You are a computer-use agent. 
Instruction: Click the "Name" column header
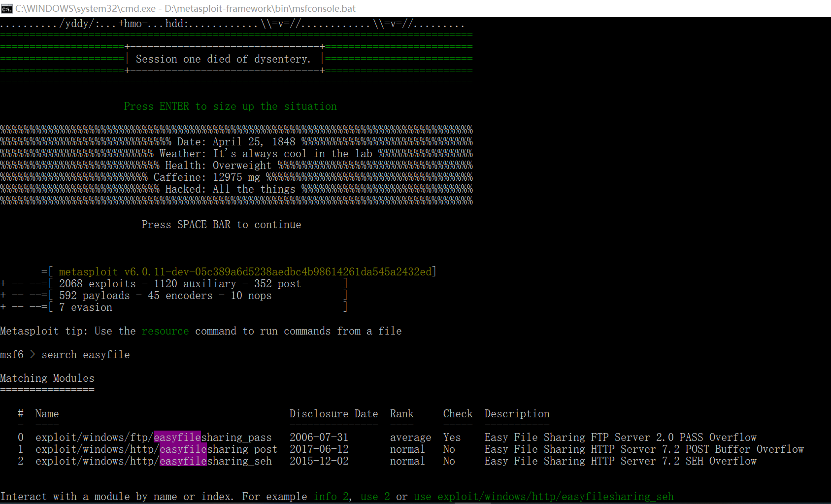click(x=47, y=414)
